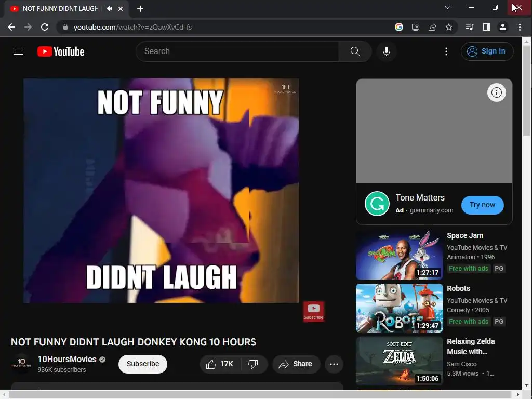The height and width of the screenshot is (399, 532).
Task: Click video title 'NOT FUNNY DIDNT LAUGH DONKEY KONG 10 HOURS'
Action: tap(134, 342)
